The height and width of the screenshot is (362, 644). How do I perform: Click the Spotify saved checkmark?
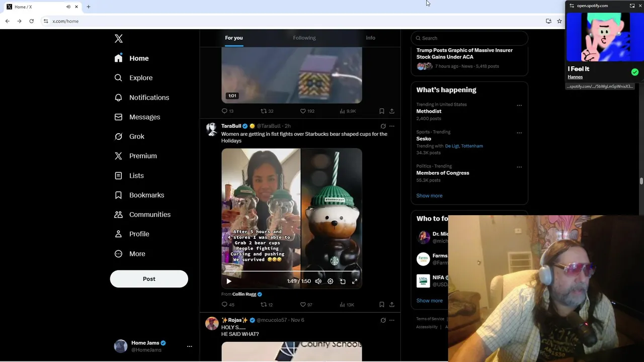point(635,72)
